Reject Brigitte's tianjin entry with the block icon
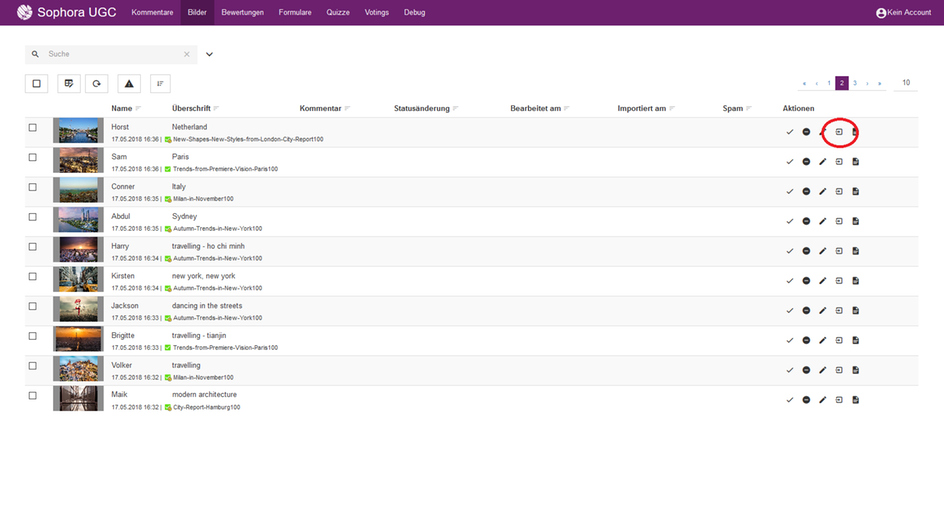 point(806,340)
